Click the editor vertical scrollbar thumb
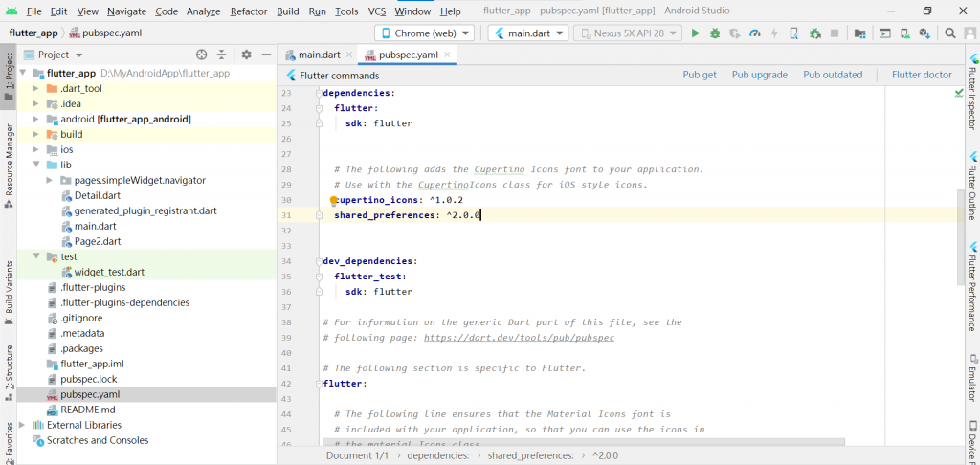Image resolution: width=980 pixels, height=465 pixels. tap(961, 237)
